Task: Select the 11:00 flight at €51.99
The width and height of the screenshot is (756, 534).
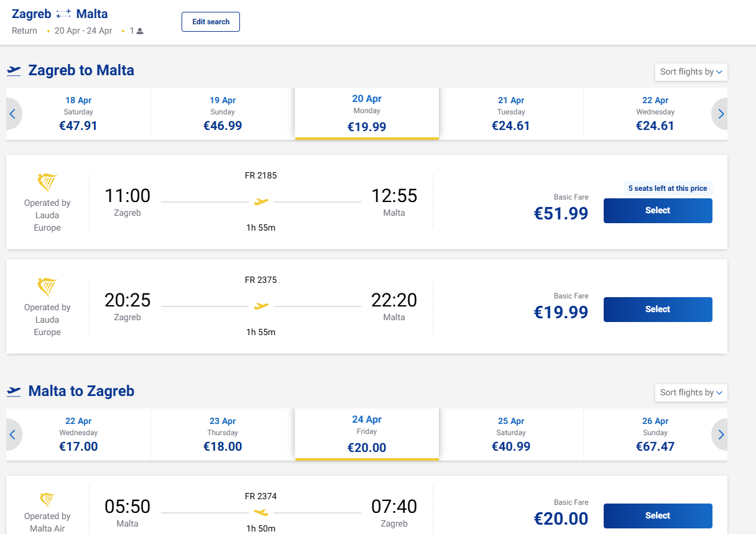Action: (x=657, y=211)
